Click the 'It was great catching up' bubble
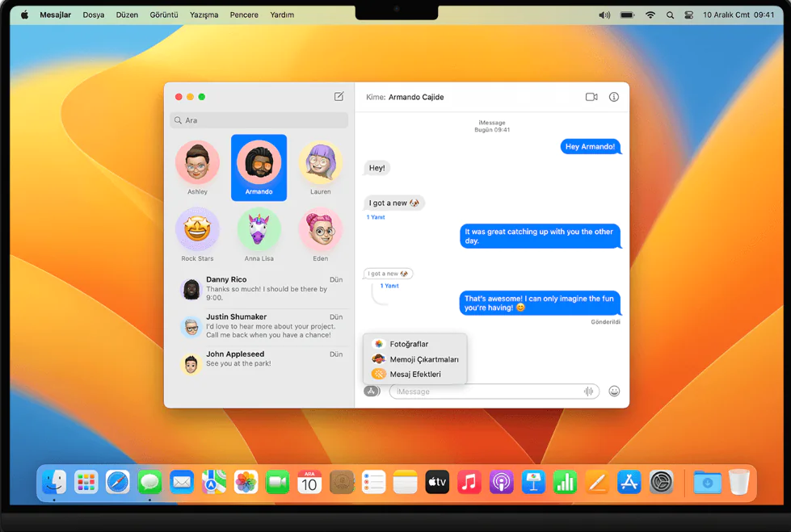 pos(541,236)
